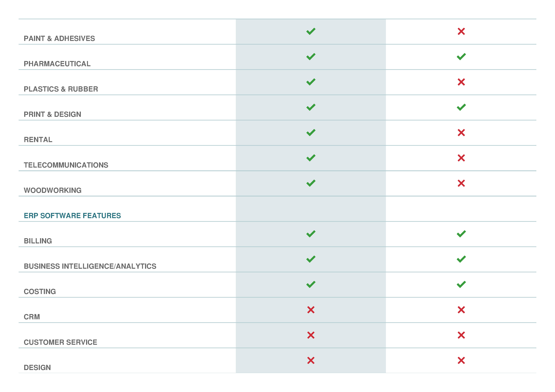Click the shaded green checkmark in the Billing row
Screen dimensions: 555x392
coord(311,234)
